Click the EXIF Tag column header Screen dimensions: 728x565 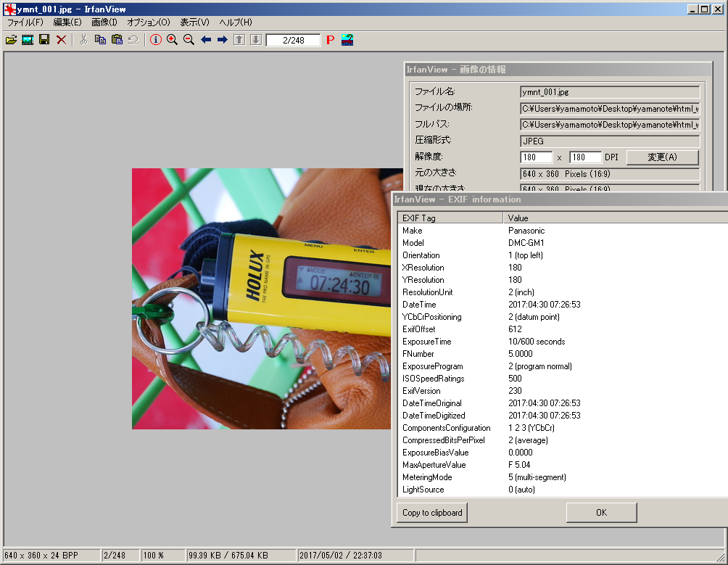click(x=450, y=218)
